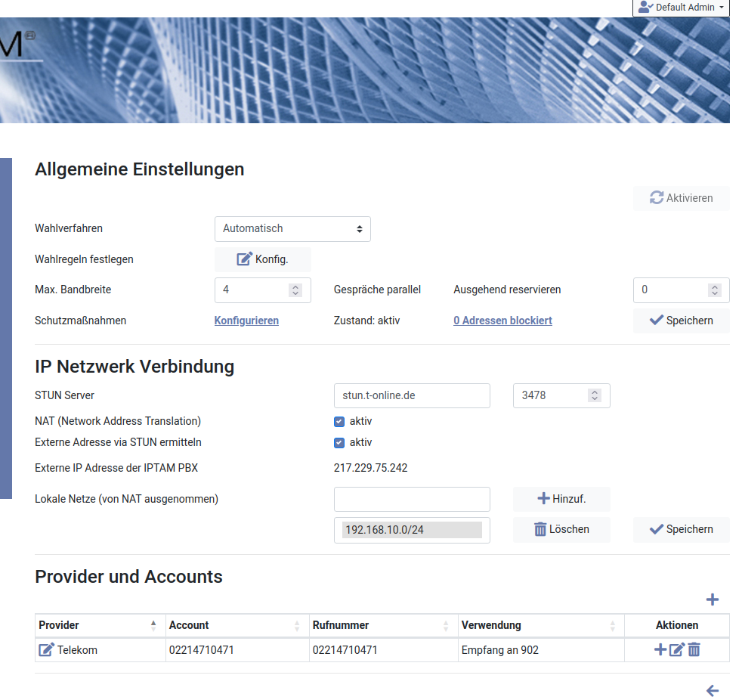The image size is (742, 700).
Task: Delete Telekom account using the trash icon
Action: tap(694, 649)
